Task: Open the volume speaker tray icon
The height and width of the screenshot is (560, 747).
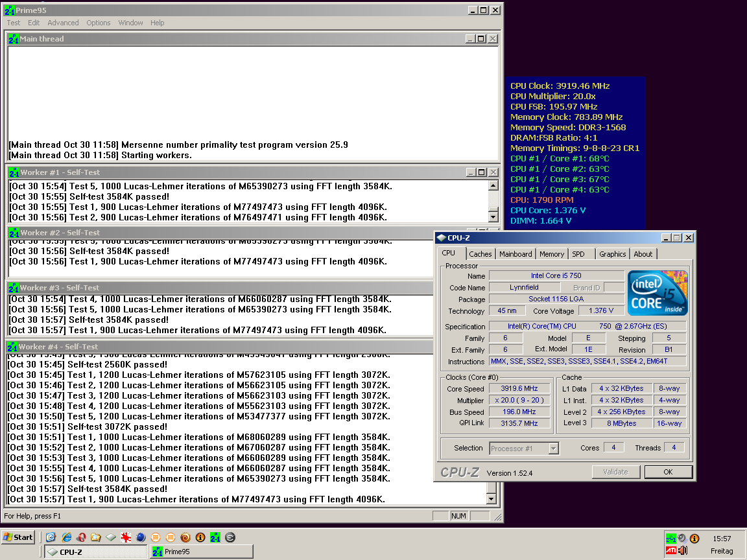Action: [682, 551]
